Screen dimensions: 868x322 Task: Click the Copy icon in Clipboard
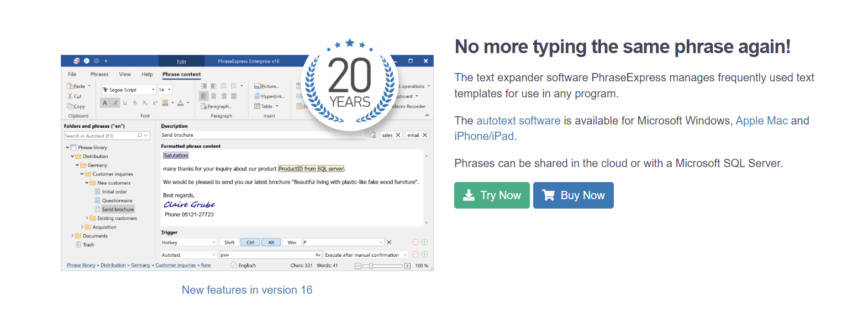click(x=70, y=106)
